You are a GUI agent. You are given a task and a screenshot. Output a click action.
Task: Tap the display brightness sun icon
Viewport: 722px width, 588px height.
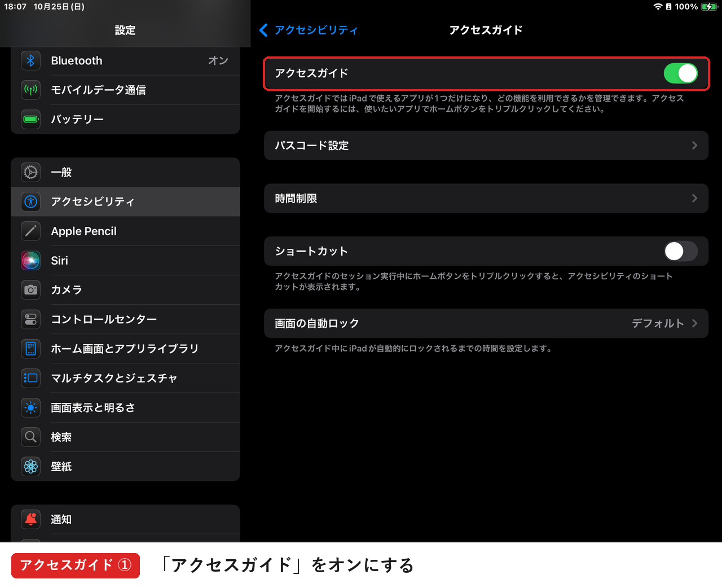click(x=31, y=407)
